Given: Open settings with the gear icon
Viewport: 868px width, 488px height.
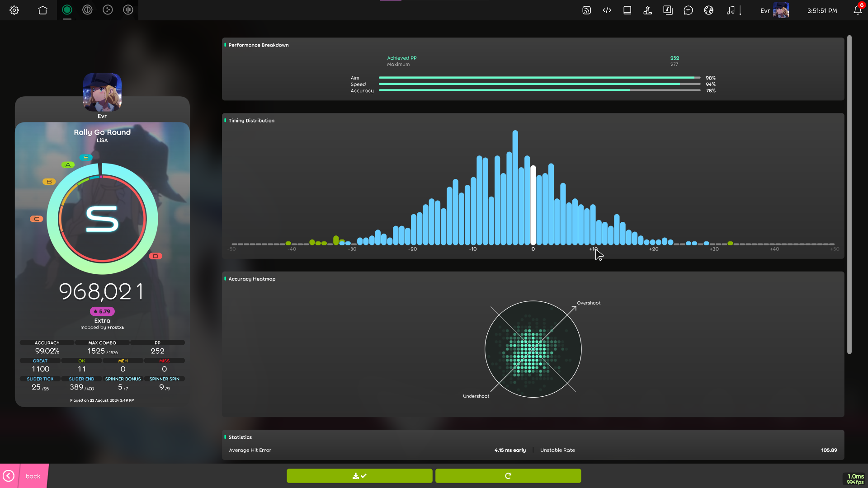Looking at the screenshot, I should pyautogui.click(x=14, y=10).
